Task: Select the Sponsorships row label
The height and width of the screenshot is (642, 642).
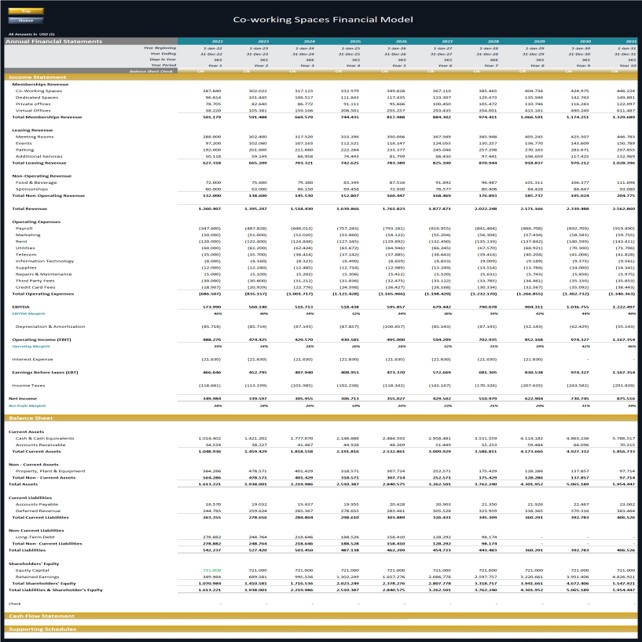Action: point(32,189)
